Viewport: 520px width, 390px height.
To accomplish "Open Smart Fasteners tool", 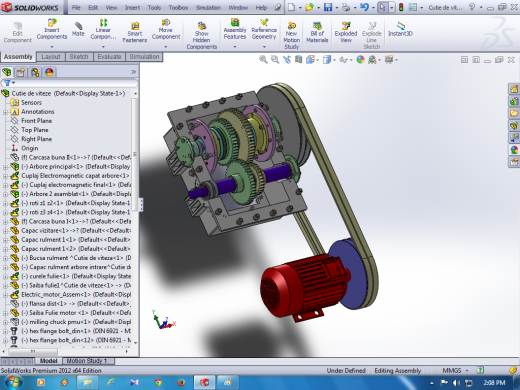I will (x=134, y=33).
